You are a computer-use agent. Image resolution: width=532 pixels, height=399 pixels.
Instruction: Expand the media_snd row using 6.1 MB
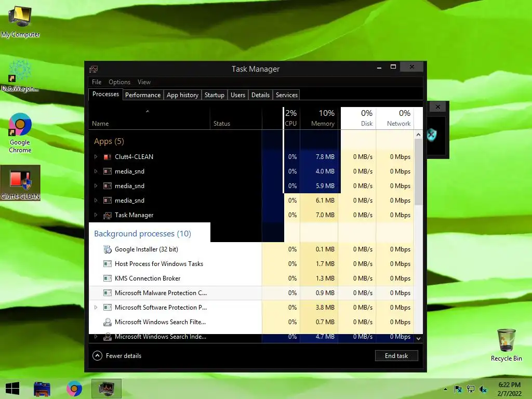[96, 201]
